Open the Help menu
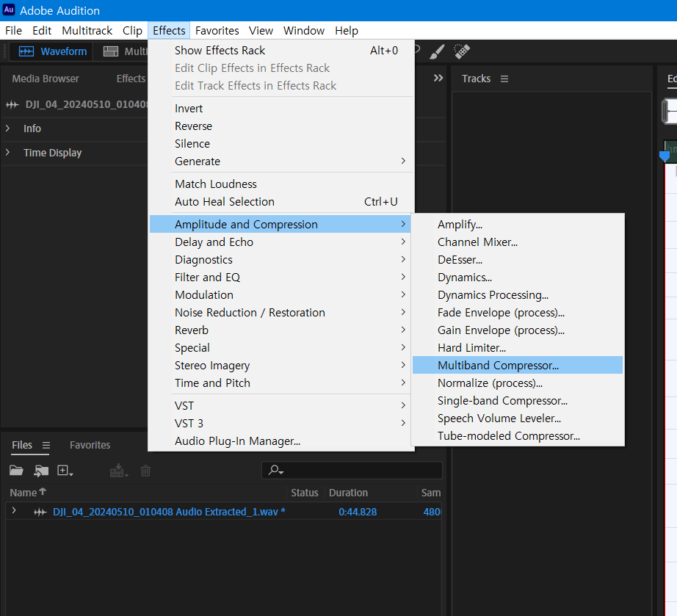This screenshot has width=677, height=616. point(347,31)
